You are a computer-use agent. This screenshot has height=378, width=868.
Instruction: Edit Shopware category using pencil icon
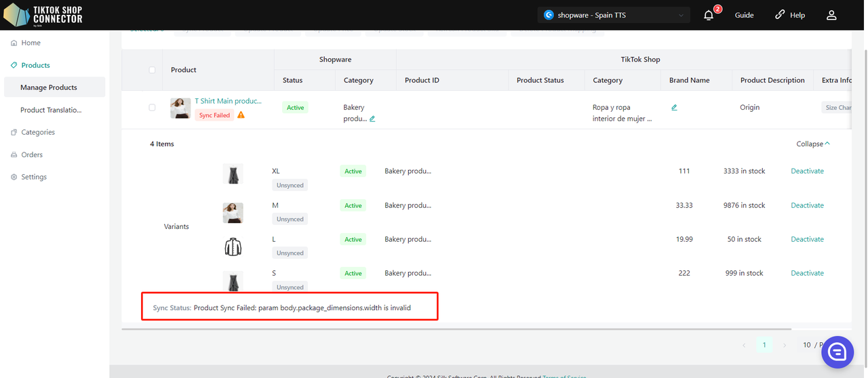click(372, 119)
